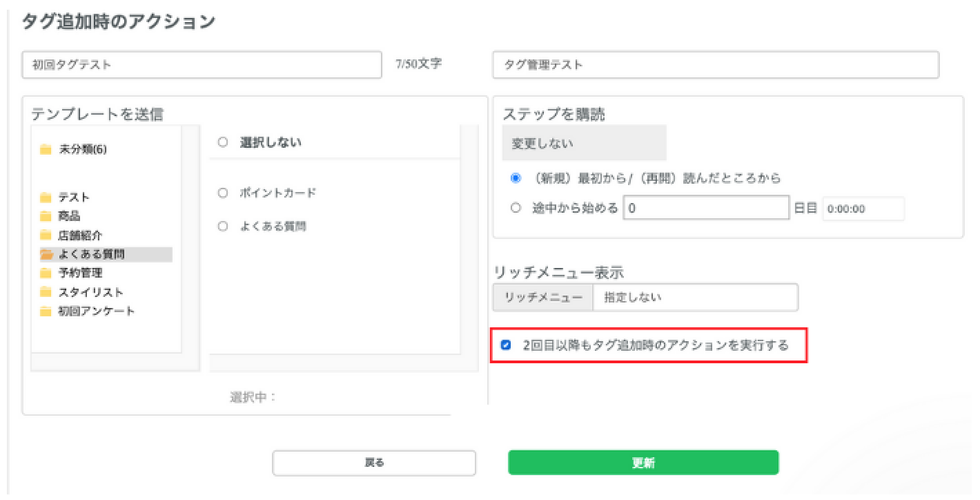This screenshot has width=980, height=500.
Task: Click the 商品 folder icon
Action: (x=46, y=216)
